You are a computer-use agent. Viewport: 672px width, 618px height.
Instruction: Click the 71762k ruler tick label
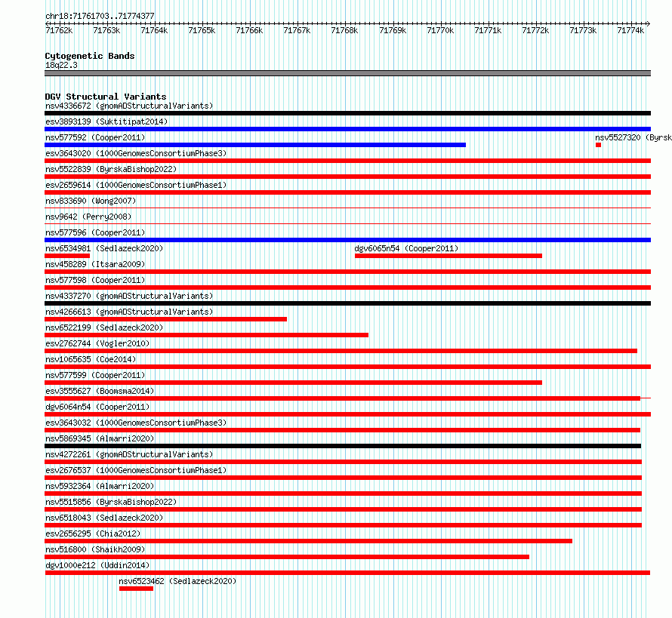pyautogui.click(x=59, y=30)
